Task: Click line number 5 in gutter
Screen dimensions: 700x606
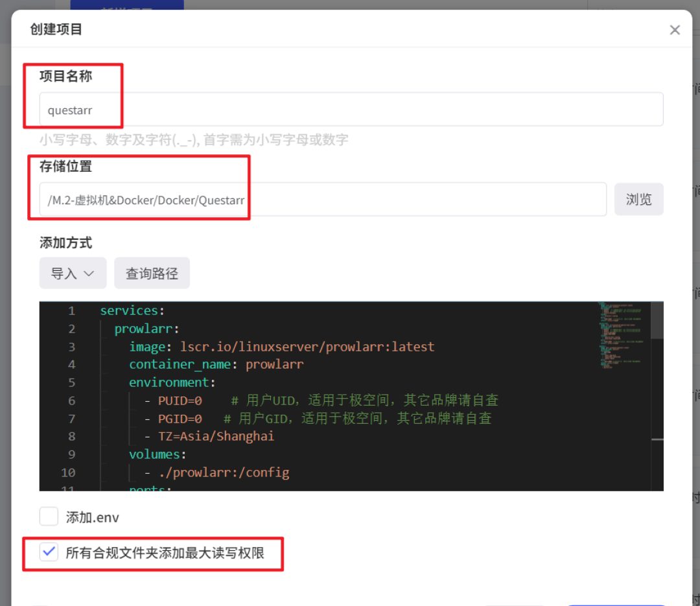Action: [x=71, y=382]
